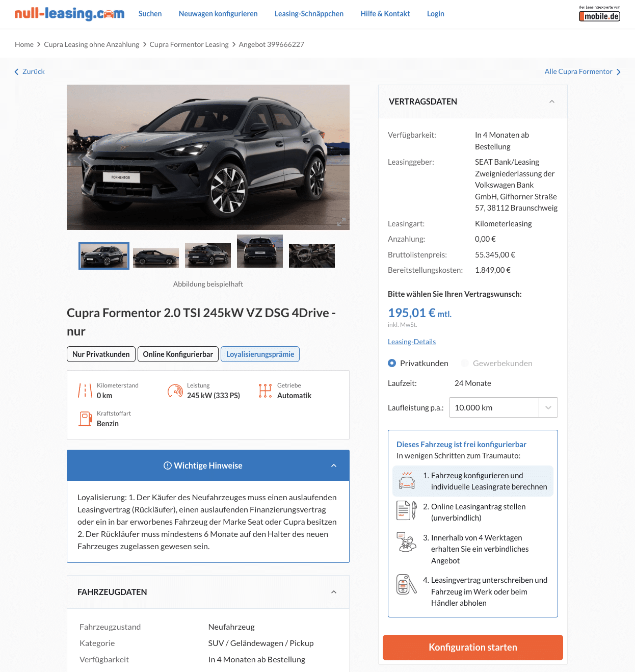Open the Laufleistung p.a. dropdown

pos(504,407)
